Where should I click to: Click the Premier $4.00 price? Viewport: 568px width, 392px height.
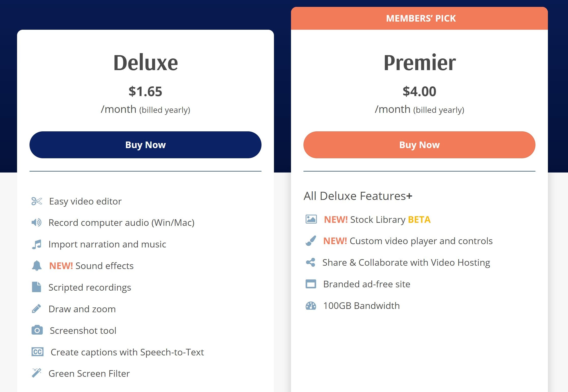tap(419, 91)
